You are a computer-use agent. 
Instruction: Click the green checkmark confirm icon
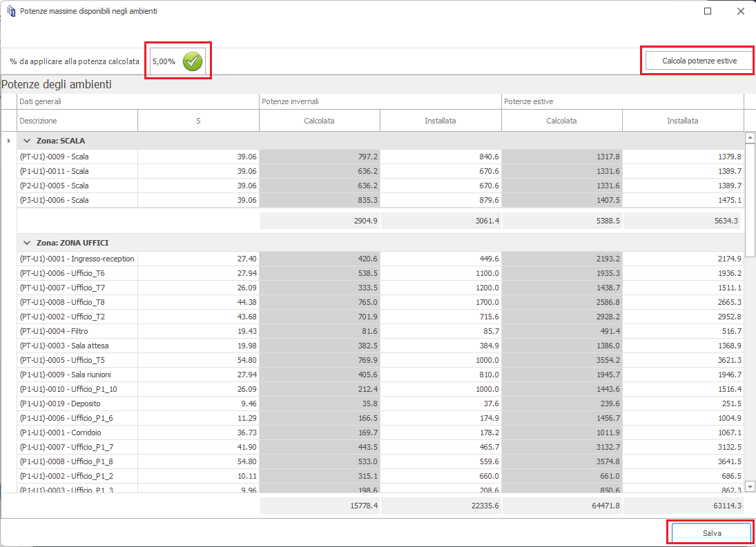coord(193,61)
